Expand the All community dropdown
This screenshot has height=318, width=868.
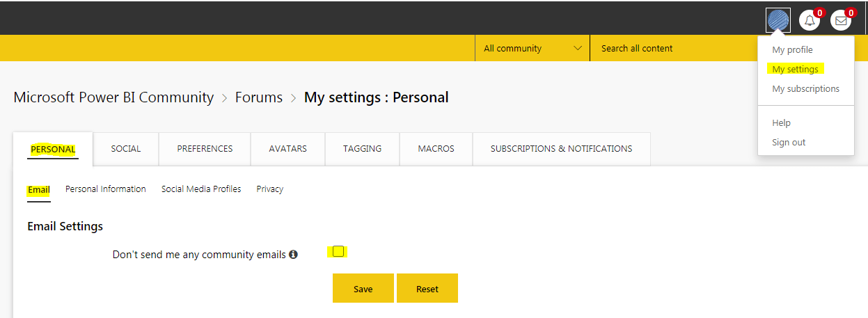pyautogui.click(x=532, y=48)
